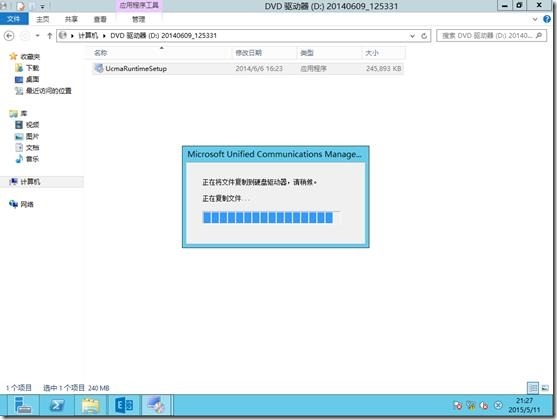Click the quick access properties icon
Viewport: 557px width, 420px height.
20,6
